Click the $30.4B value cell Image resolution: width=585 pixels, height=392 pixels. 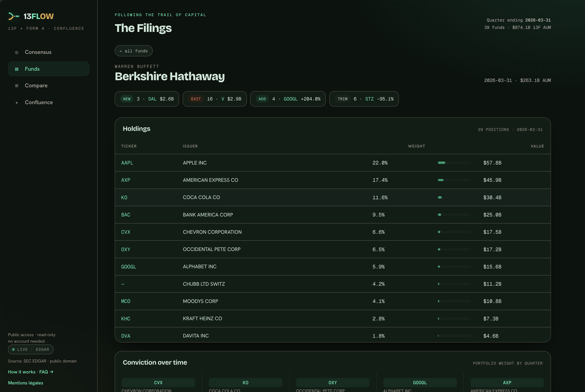tap(492, 198)
